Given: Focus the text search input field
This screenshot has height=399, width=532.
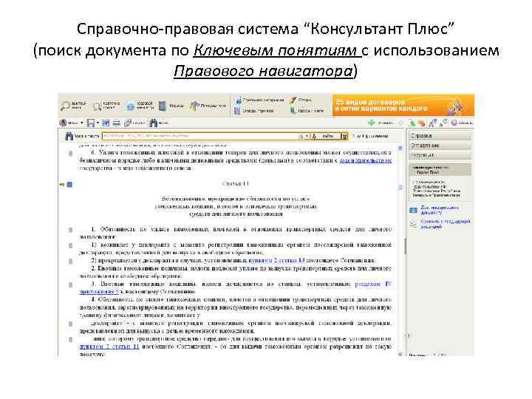Looking at the screenshot, I should click(199, 136).
